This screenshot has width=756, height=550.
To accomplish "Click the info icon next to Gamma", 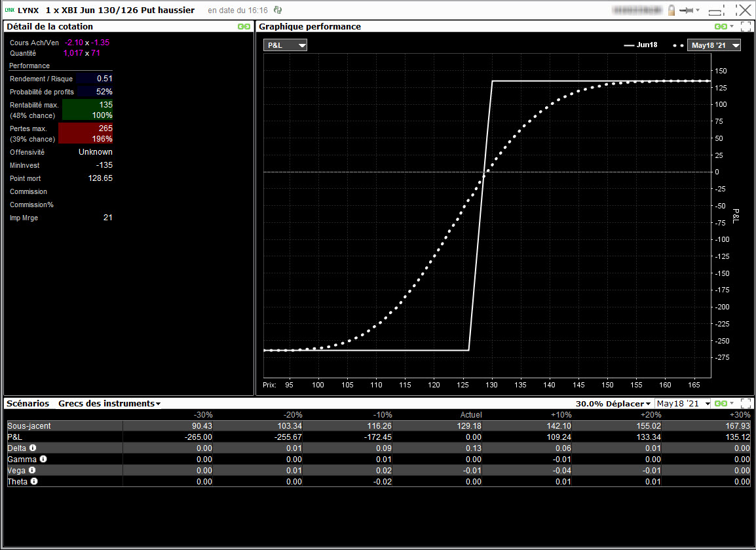I will (43, 459).
